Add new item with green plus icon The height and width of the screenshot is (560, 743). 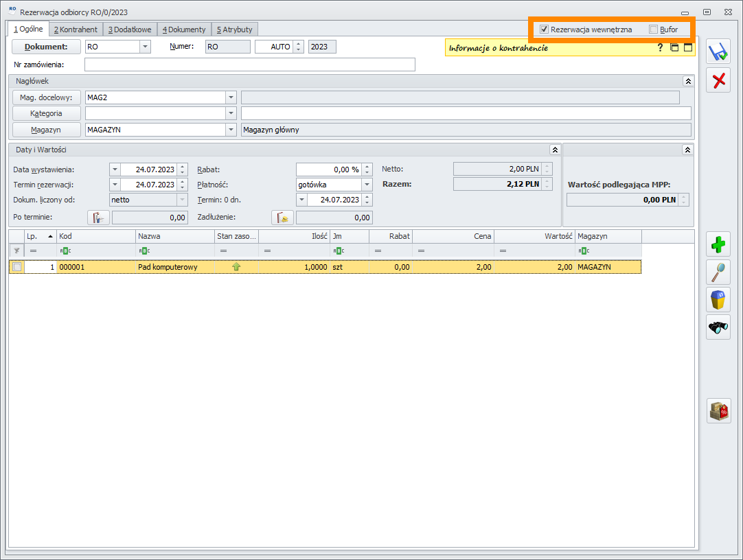click(719, 244)
